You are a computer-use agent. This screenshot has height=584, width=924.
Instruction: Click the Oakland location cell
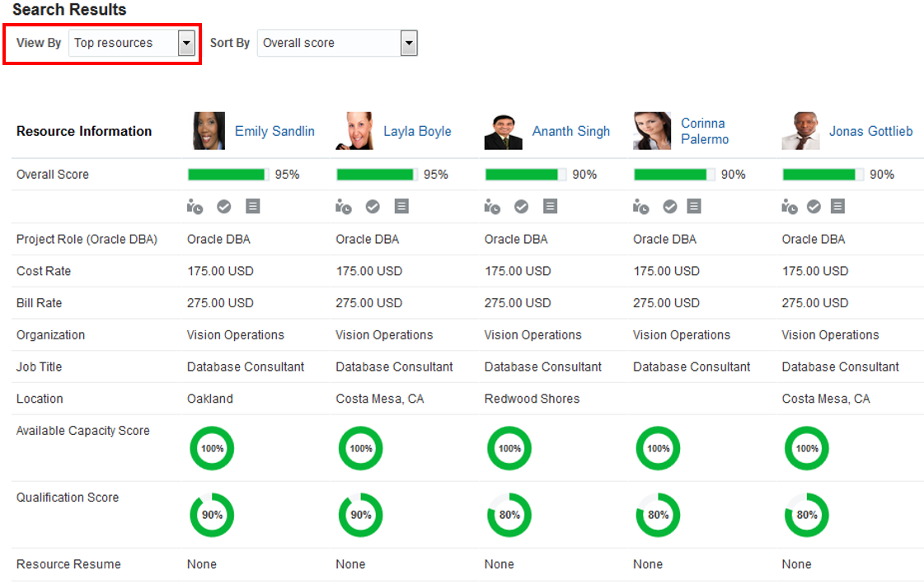pyautogui.click(x=210, y=399)
